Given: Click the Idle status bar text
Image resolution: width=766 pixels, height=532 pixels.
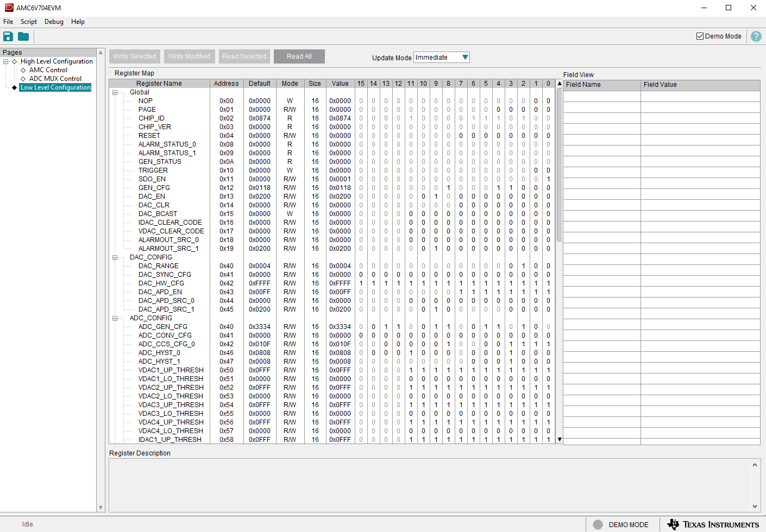Looking at the screenshot, I should [28, 524].
